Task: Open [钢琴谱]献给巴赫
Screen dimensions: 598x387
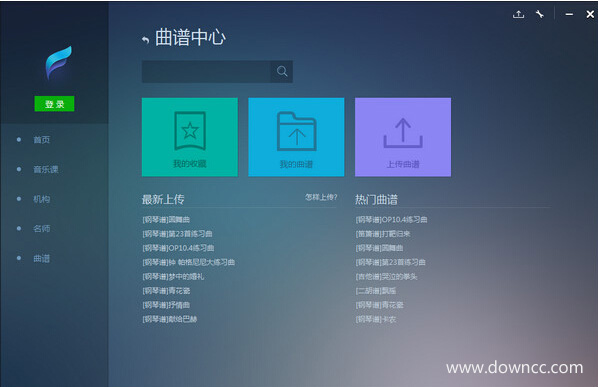Action: (x=170, y=319)
